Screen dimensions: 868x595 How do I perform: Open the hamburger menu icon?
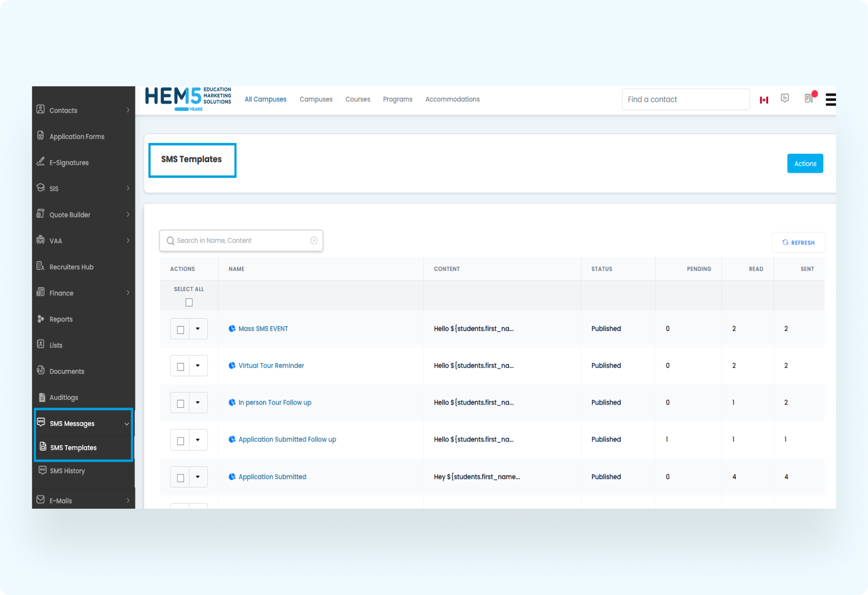click(830, 100)
